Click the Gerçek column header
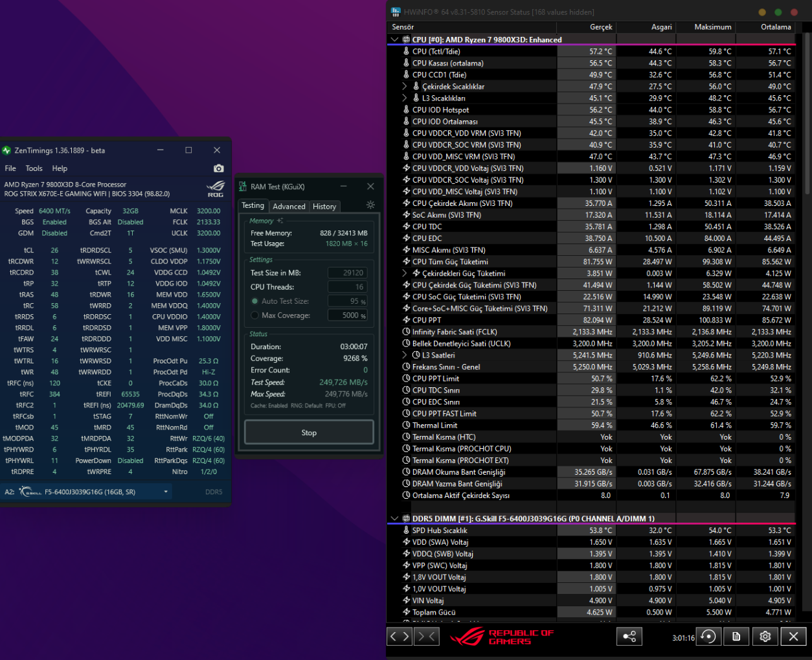This screenshot has height=660, width=812. tap(586, 27)
